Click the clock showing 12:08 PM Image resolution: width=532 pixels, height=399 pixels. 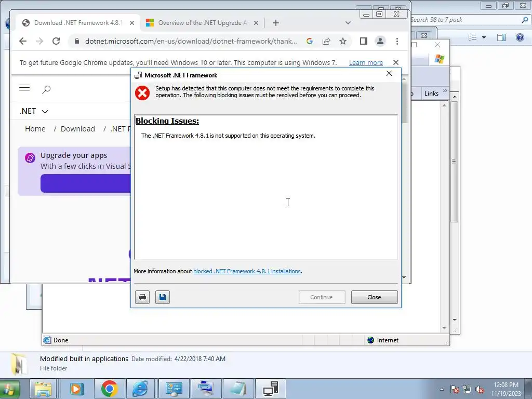coord(506,389)
